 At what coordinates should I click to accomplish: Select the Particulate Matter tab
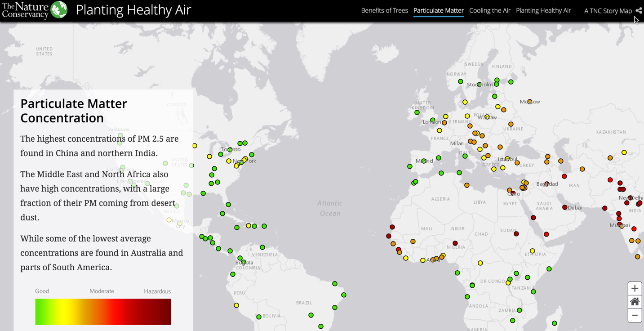(439, 10)
